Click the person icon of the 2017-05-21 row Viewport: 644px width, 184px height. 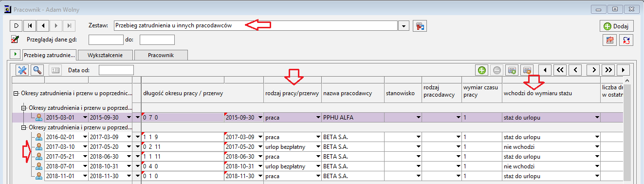tap(39, 156)
